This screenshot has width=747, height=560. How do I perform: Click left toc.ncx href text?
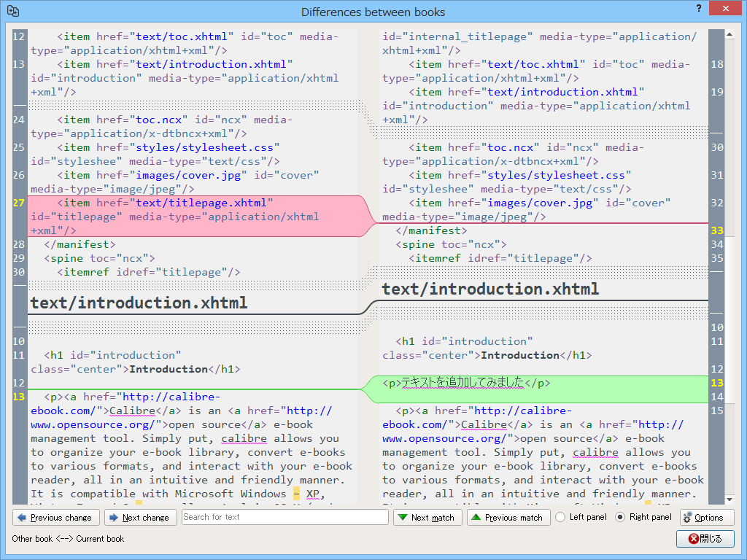click(158, 120)
